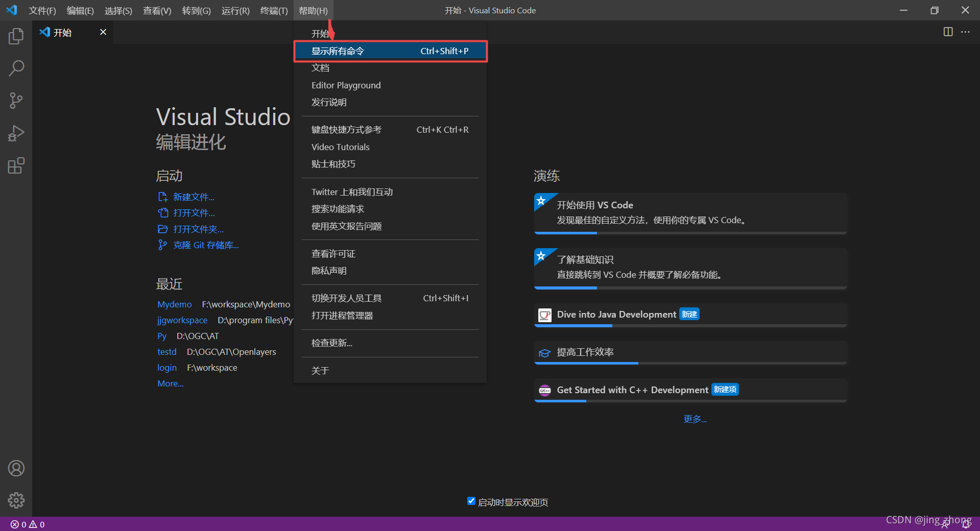The width and height of the screenshot is (980, 531).
Task: Click the Git icon beside 克隆 Git 存储库
Action: coord(162,245)
